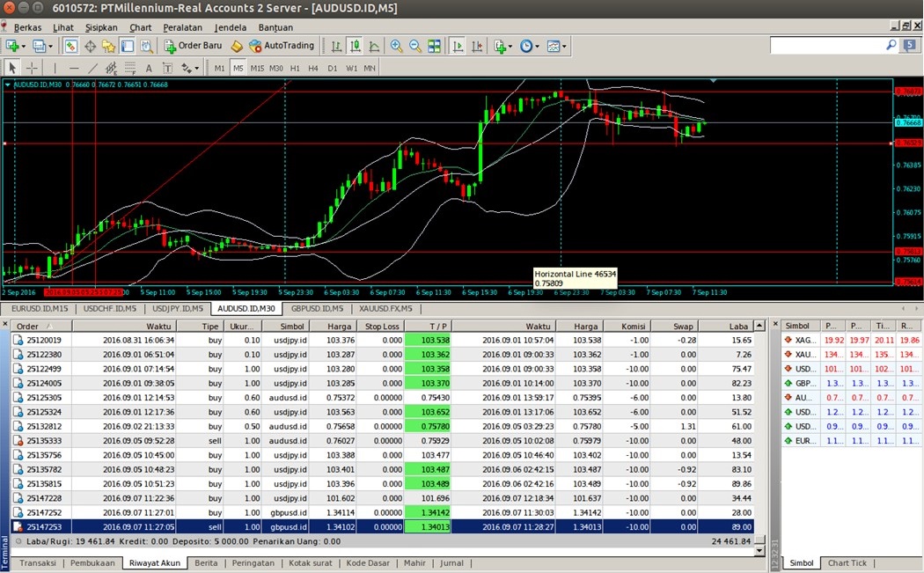This screenshot has height=573, width=924.
Task: Select the Text Label 'T' tool
Action: 167,69
